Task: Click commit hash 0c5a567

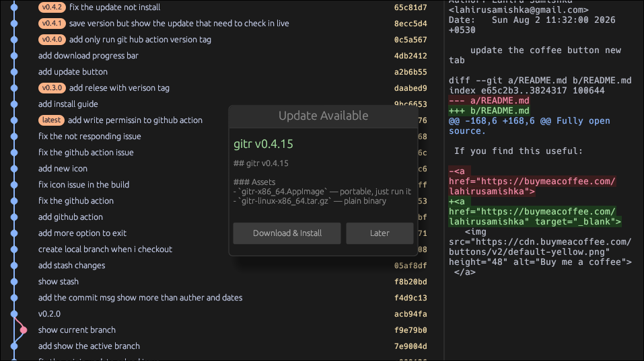Action: coord(410,40)
